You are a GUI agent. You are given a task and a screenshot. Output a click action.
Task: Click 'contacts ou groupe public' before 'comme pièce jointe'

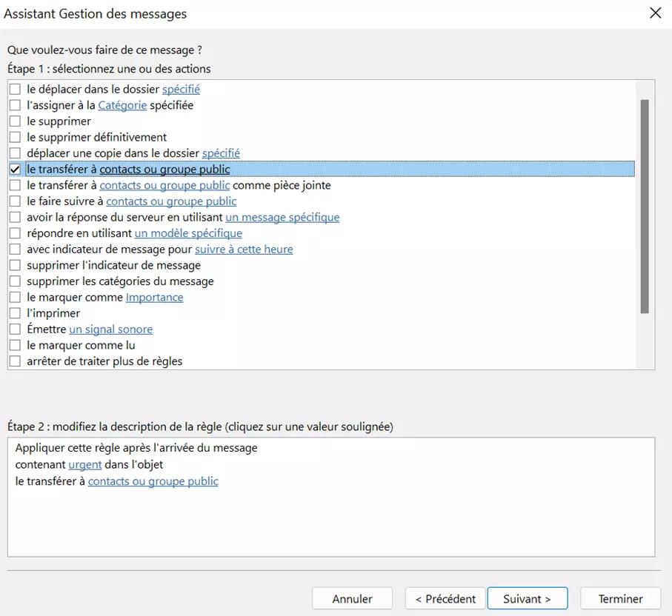click(164, 185)
